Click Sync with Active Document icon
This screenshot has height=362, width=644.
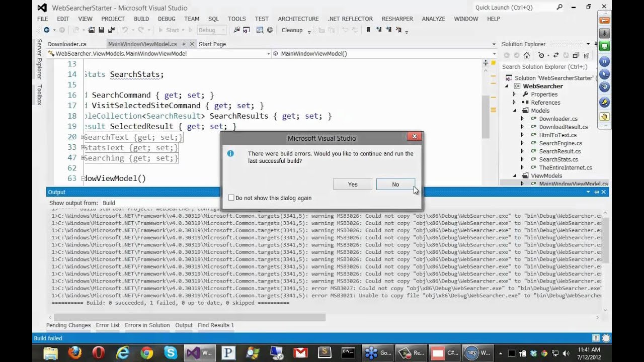tap(556, 55)
